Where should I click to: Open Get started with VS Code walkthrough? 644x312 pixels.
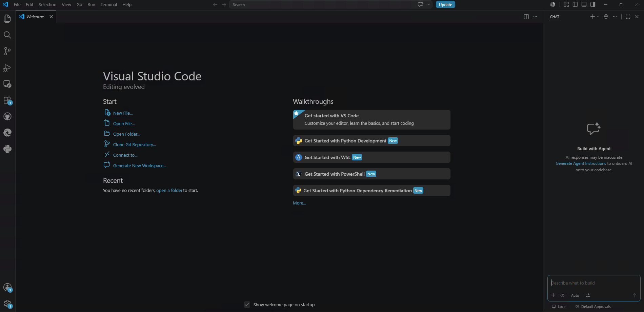pos(371,119)
